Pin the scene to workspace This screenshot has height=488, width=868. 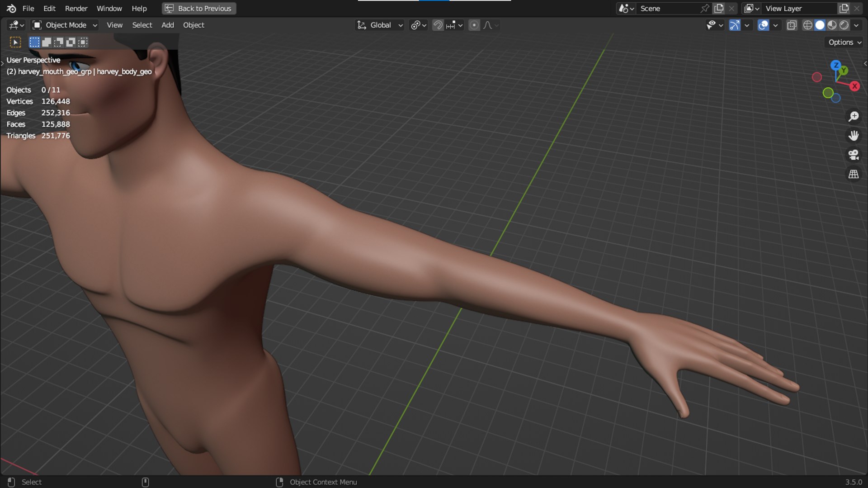coord(705,9)
